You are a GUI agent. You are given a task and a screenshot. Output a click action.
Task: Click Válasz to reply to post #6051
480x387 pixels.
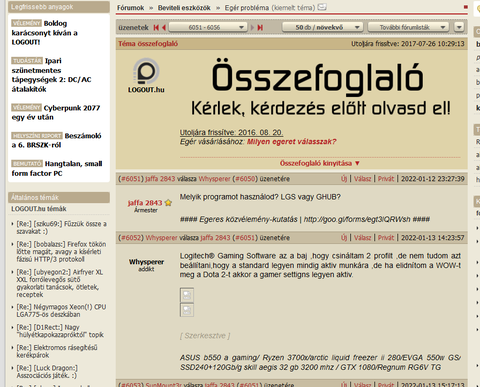[362, 179]
